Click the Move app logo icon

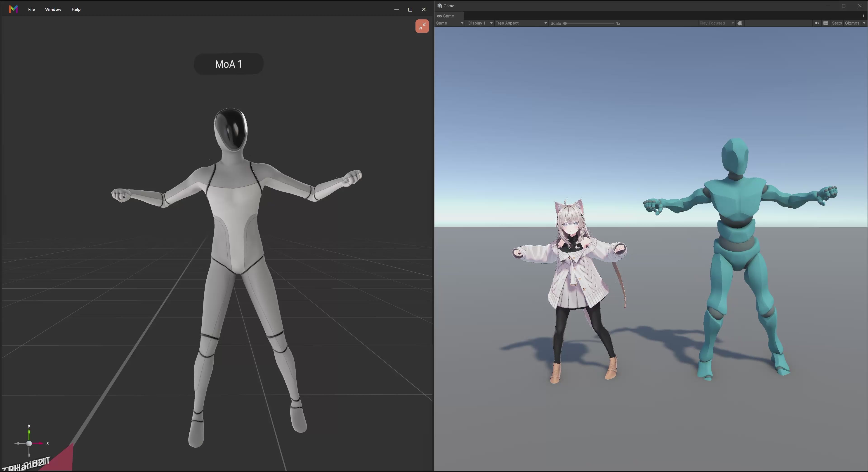[x=14, y=9]
